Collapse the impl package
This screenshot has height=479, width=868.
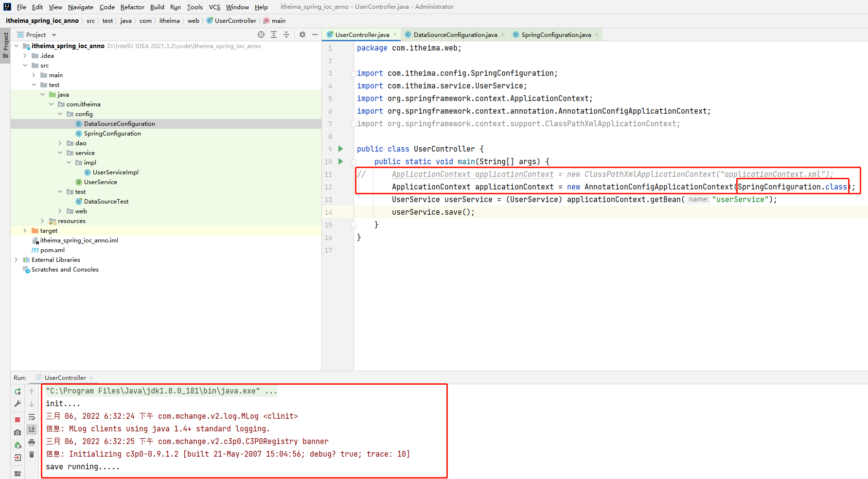point(69,162)
